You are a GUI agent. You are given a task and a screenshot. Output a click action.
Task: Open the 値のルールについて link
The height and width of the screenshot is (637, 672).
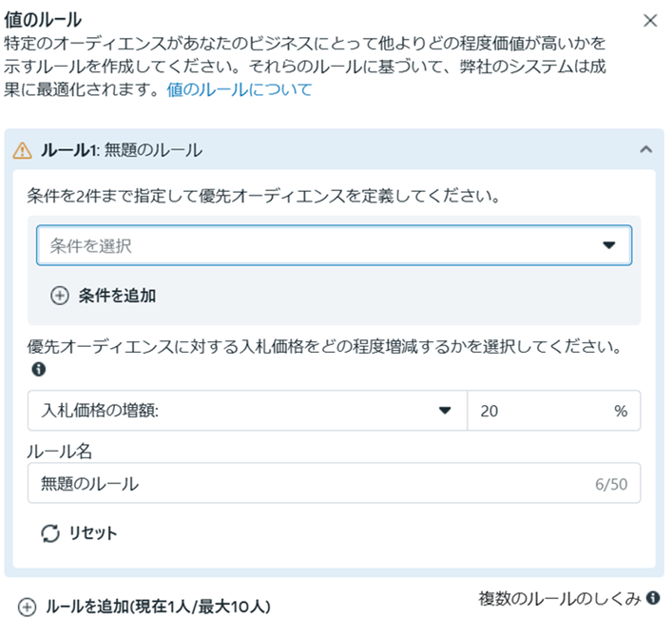click(x=239, y=90)
